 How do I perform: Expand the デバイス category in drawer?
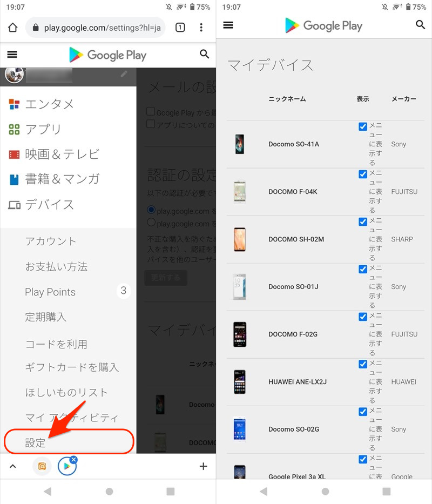click(49, 205)
